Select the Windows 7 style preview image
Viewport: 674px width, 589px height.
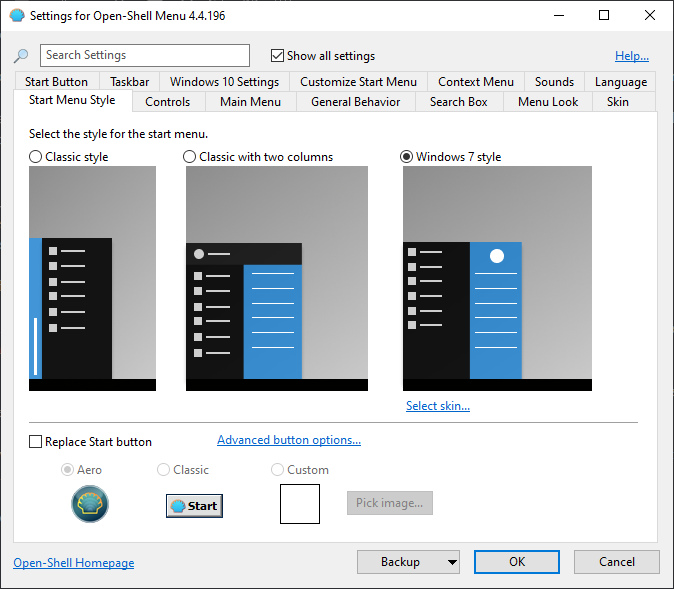click(x=497, y=279)
